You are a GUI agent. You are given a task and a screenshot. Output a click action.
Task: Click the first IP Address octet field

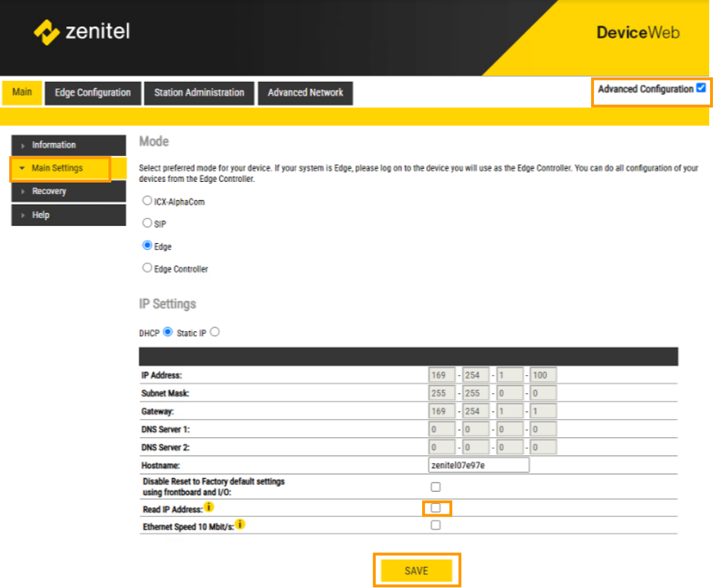pyautogui.click(x=442, y=375)
